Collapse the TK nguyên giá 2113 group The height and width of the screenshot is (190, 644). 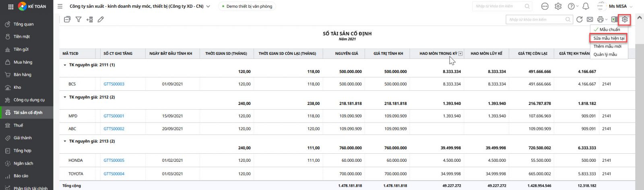[65, 141]
